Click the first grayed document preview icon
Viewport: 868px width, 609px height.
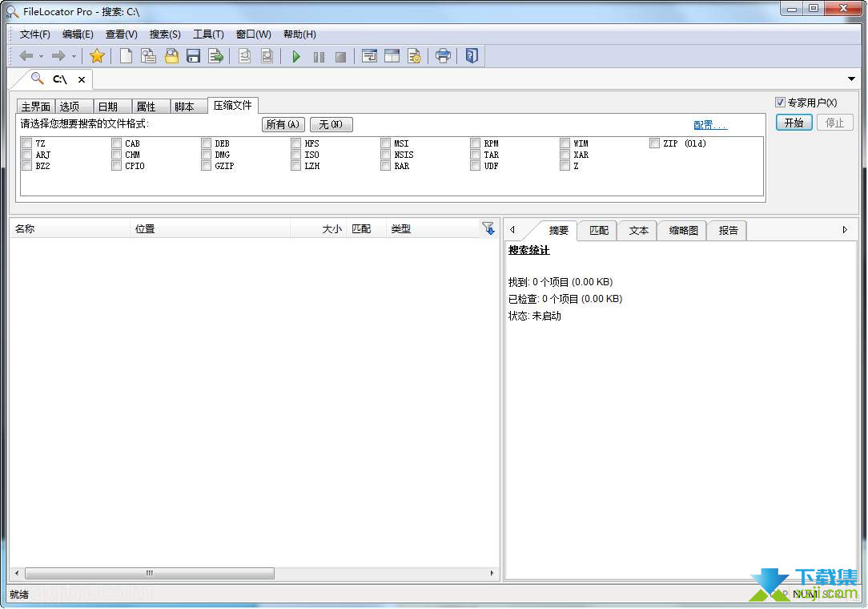pos(245,56)
